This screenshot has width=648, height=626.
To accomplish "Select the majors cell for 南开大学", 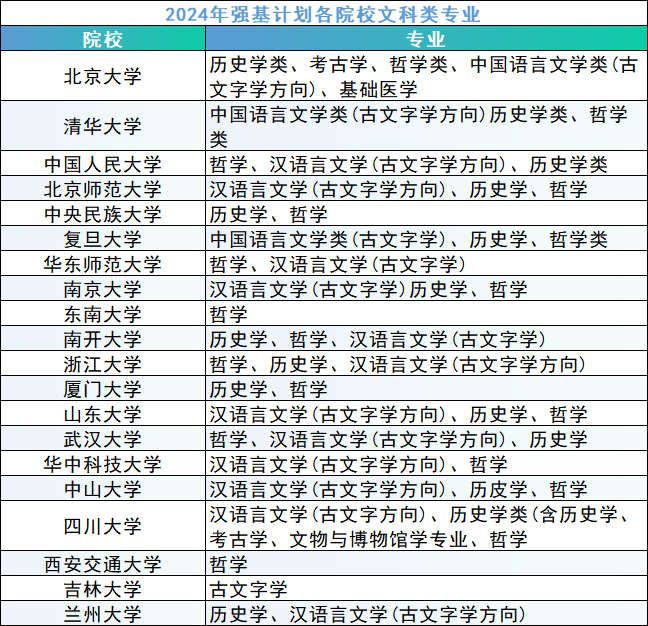I will click(426, 338).
